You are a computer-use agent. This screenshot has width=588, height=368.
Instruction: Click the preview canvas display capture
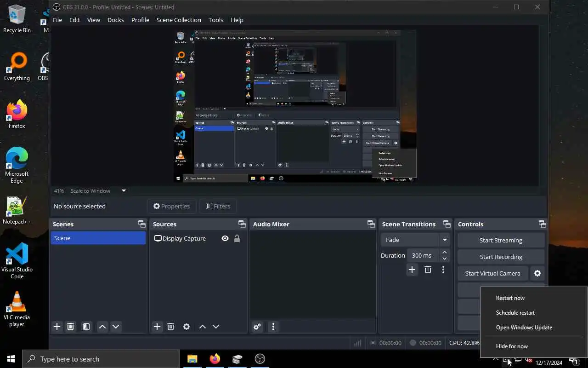(x=294, y=106)
